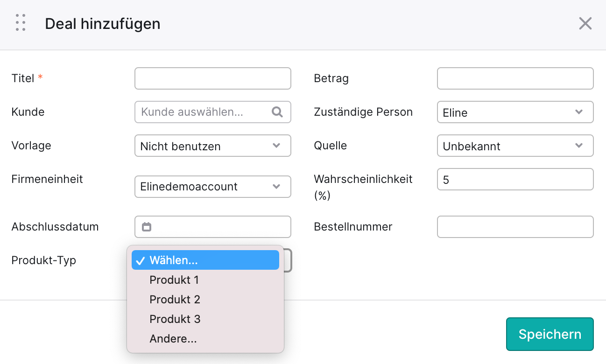The height and width of the screenshot is (364, 606).
Task: Click the Kunde auswählen search field
Action: click(213, 112)
